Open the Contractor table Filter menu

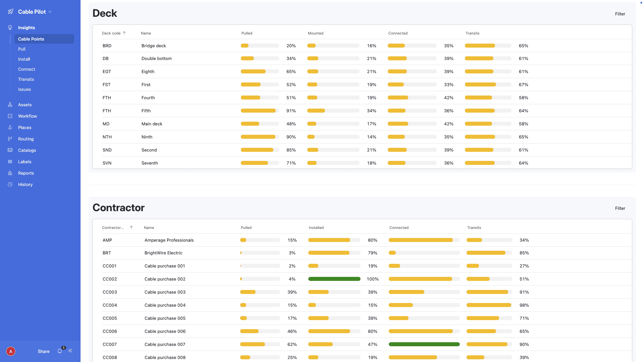pyautogui.click(x=620, y=208)
